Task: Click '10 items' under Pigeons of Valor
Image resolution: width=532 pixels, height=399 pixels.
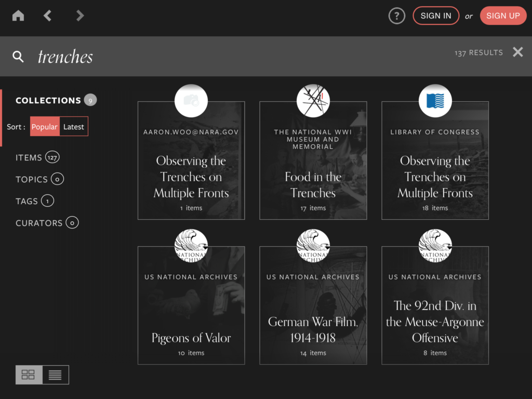Action: click(x=191, y=353)
